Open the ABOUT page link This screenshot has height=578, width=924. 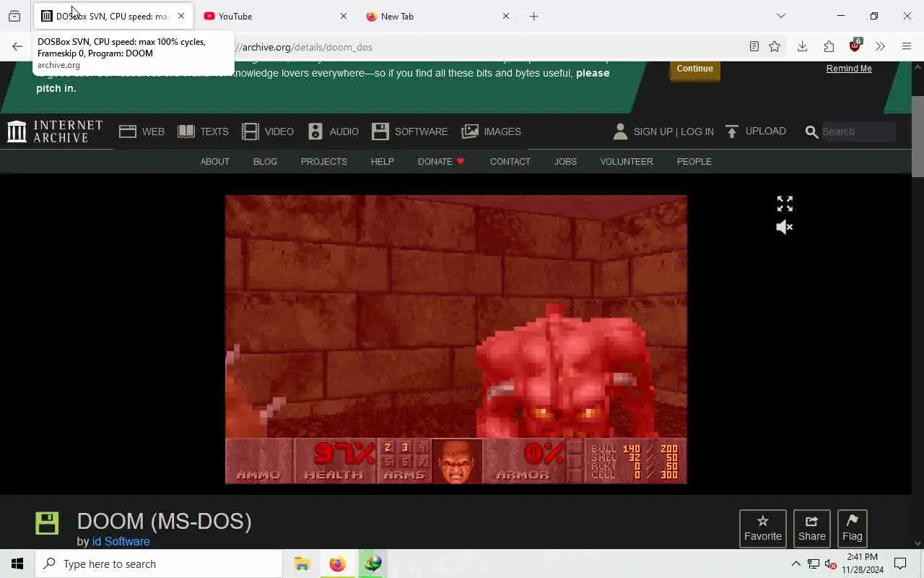pos(214,162)
